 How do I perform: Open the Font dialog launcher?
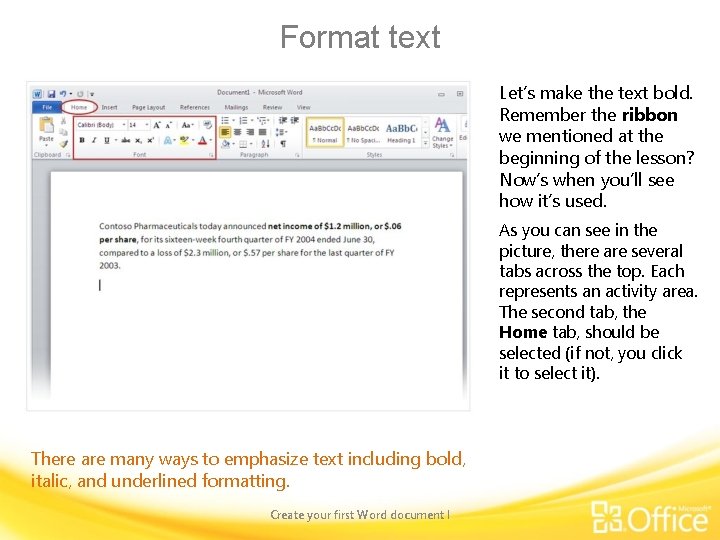[x=212, y=156]
